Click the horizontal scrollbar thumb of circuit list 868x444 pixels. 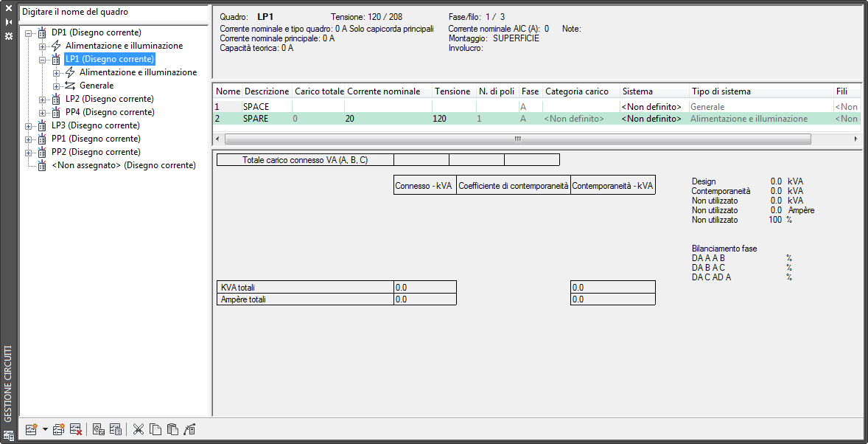[x=517, y=139]
